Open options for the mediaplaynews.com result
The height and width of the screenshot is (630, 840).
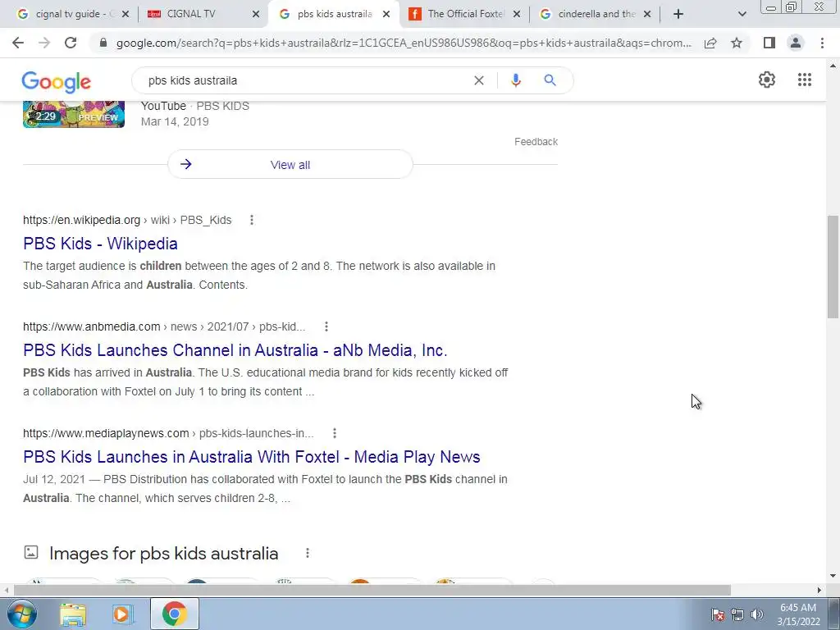(335, 433)
